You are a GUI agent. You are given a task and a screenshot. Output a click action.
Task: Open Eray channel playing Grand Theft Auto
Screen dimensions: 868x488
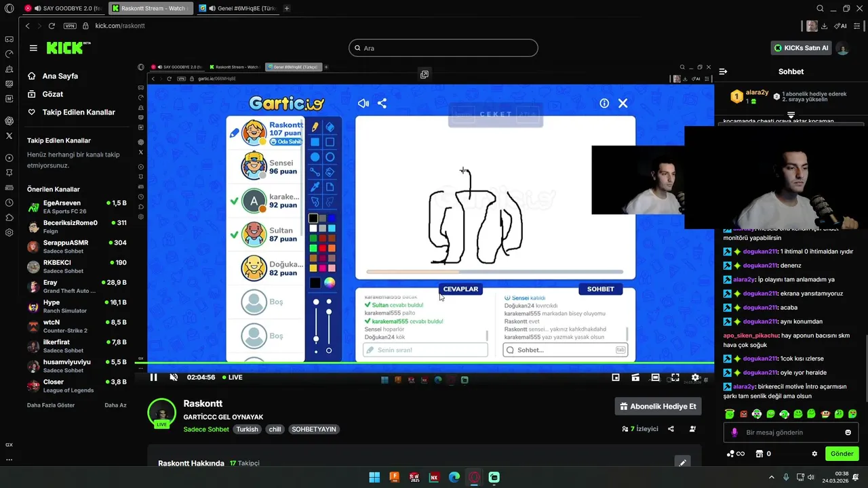[x=77, y=286]
